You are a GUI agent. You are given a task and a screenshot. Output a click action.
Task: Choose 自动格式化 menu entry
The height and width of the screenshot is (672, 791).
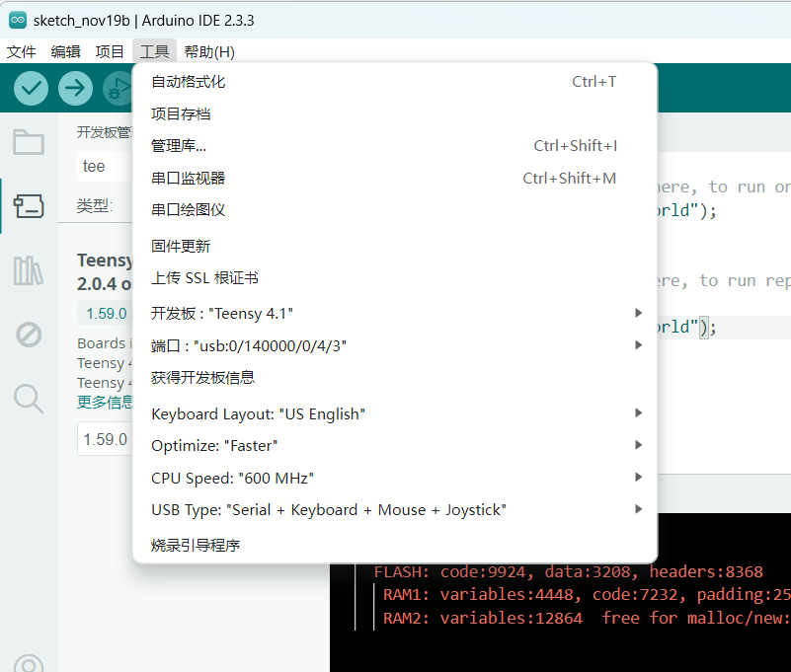click(x=189, y=82)
